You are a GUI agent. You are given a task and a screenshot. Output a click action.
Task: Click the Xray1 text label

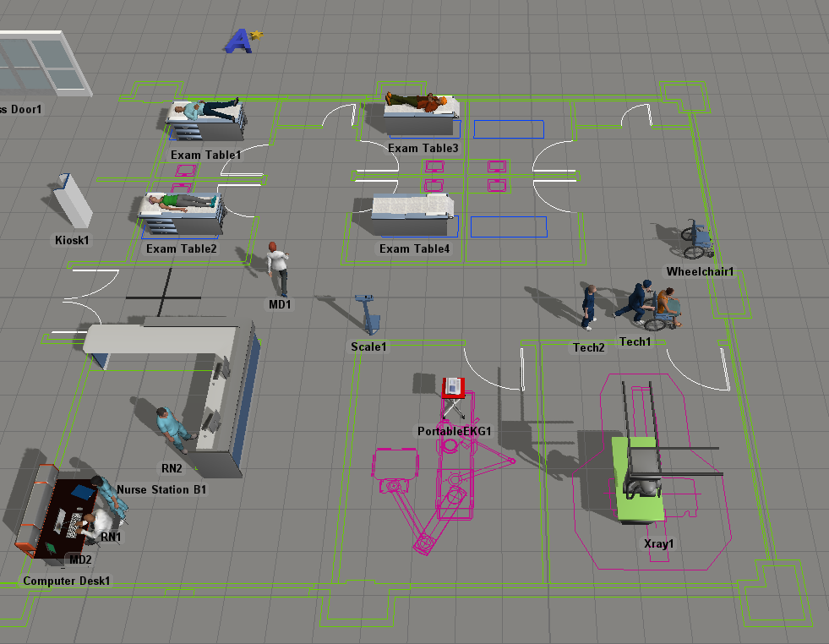click(x=659, y=543)
